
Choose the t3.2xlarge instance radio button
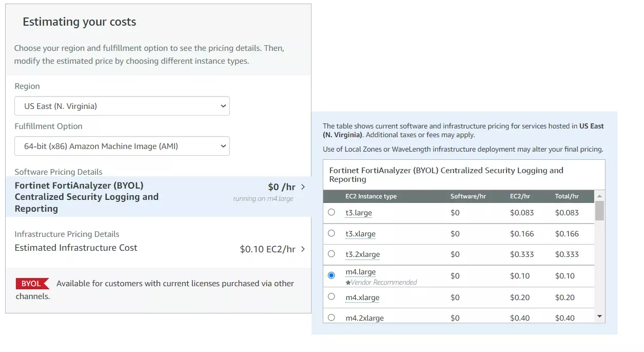[x=331, y=254]
